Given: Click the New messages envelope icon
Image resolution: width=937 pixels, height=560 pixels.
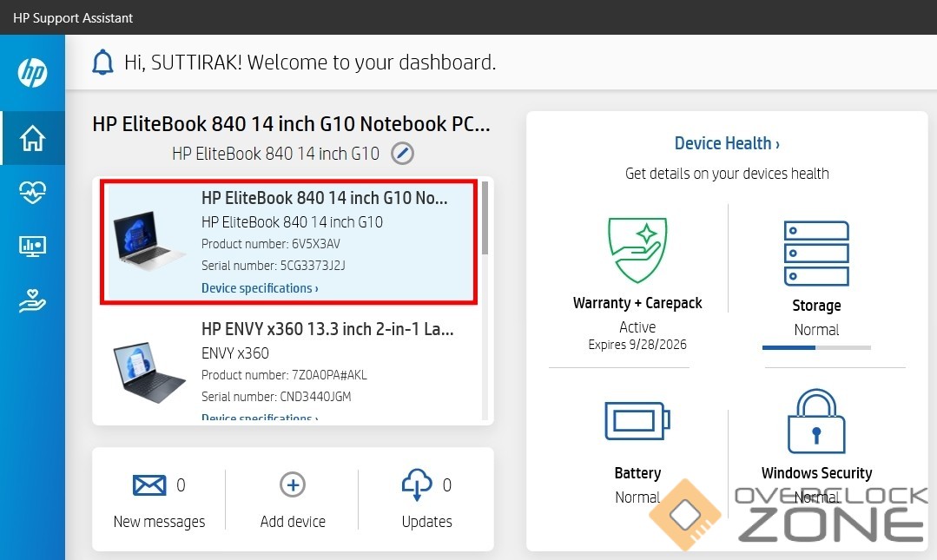Looking at the screenshot, I should coord(149,484).
